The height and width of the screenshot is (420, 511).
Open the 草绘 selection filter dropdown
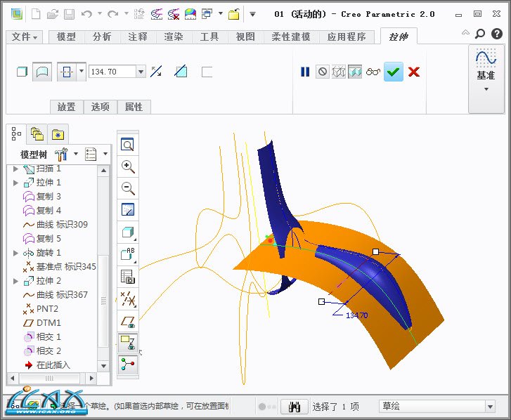pyautogui.click(x=490, y=407)
